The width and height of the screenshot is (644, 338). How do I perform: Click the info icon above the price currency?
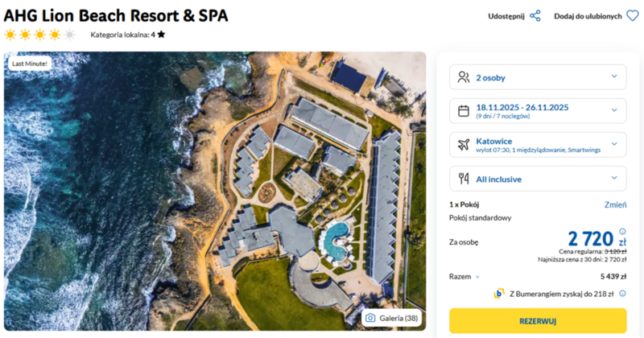(622, 231)
